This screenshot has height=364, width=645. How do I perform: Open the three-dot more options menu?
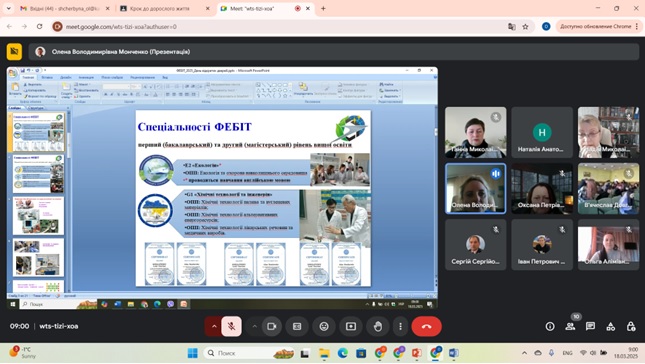coord(400,327)
